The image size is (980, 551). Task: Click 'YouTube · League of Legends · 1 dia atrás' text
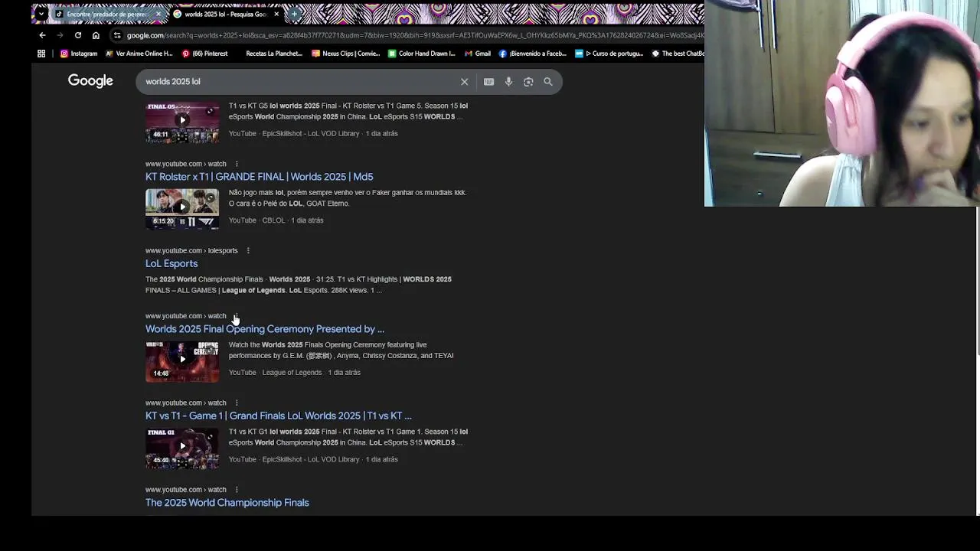pos(294,373)
